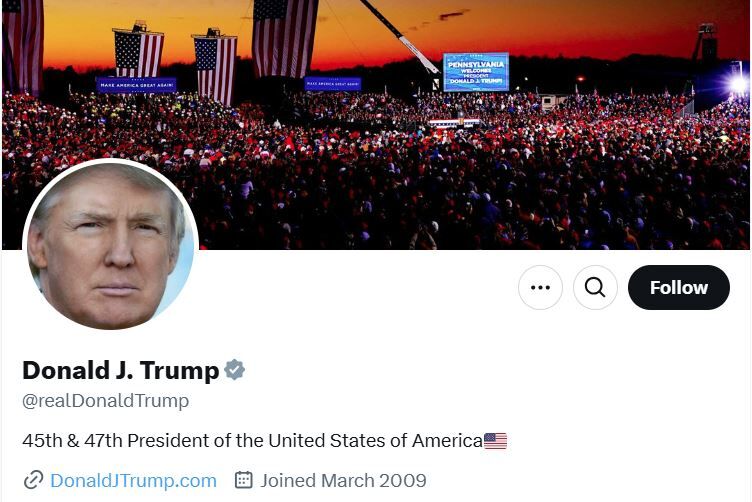Click the calendar icon beside Joined March 2009
Screen dimensions: 752x502
tap(243, 480)
